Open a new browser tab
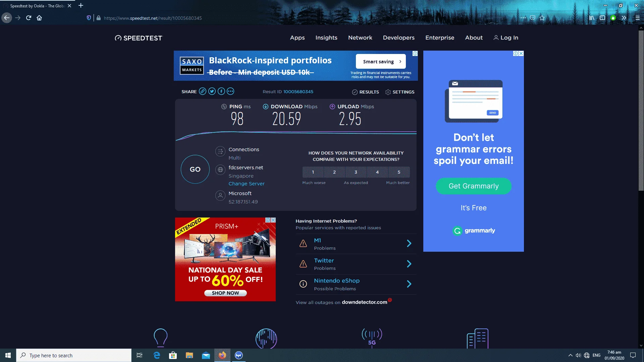Image resolution: width=644 pixels, height=362 pixels. point(81,5)
